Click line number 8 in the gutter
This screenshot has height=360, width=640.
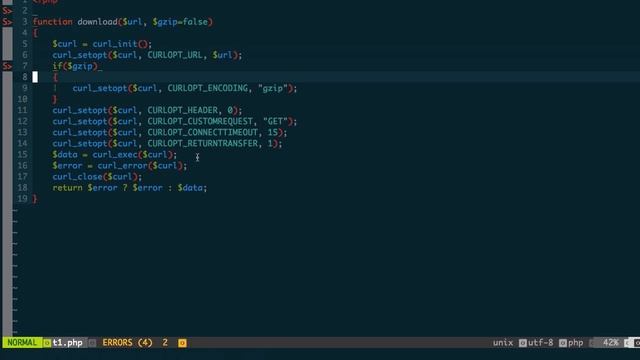[x=24, y=77]
